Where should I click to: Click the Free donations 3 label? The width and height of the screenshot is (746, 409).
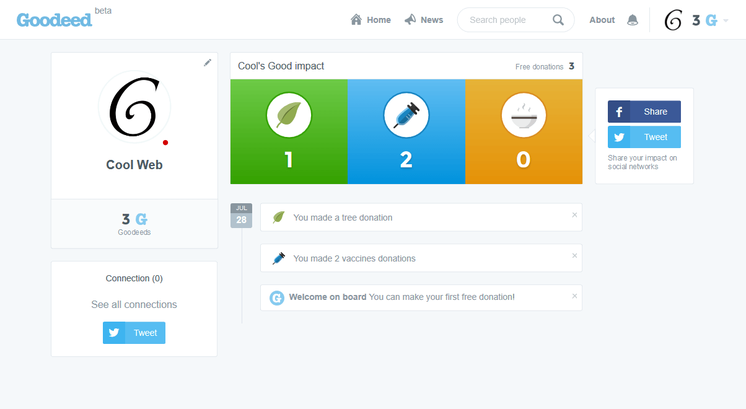coord(545,67)
